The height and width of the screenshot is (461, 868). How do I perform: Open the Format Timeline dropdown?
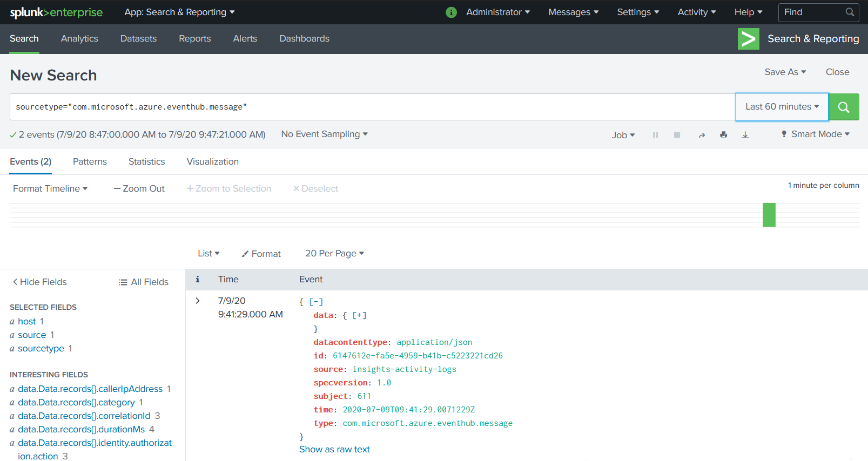pos(50,188)
